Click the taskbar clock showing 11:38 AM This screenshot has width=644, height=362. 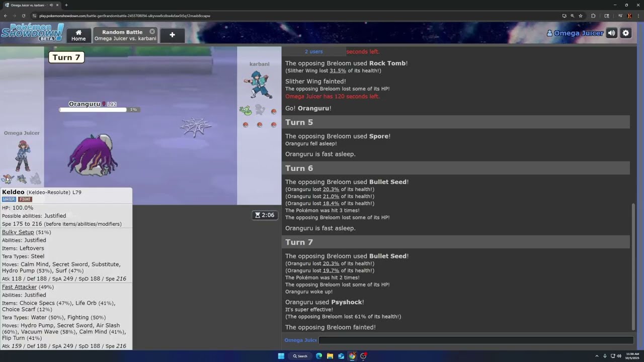tap(632, 356)
